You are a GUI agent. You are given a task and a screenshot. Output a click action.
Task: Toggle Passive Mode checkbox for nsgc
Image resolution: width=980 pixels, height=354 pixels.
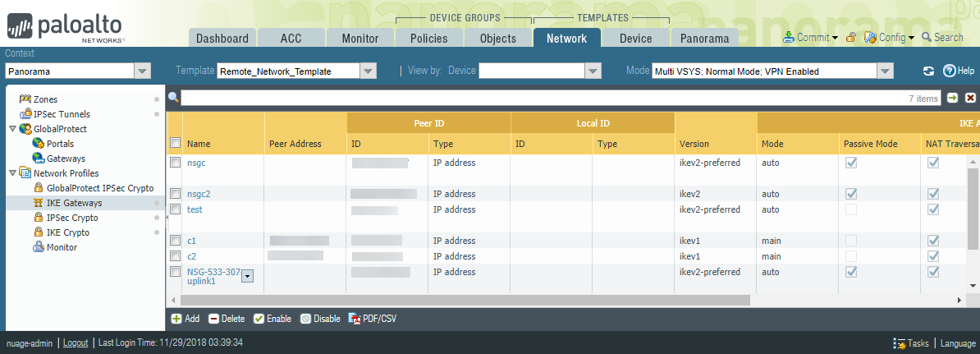[851, 163]
